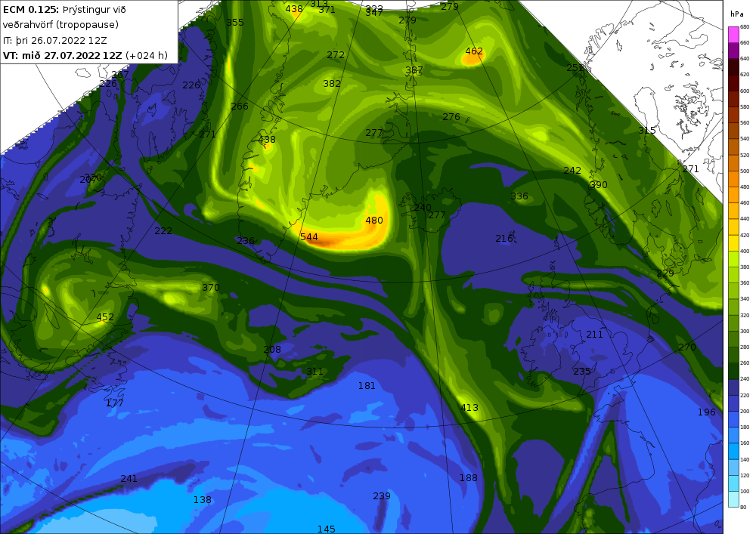
Task: Pick the yellow legend swatch above 400
Action: tap(733, 243)
